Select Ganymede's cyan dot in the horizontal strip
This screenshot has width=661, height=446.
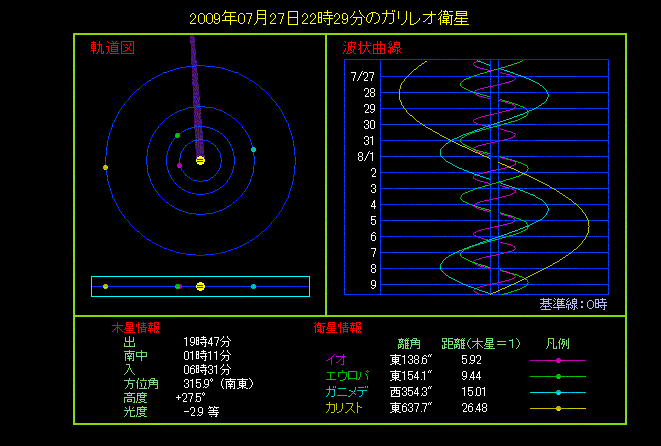click(254, 286)
